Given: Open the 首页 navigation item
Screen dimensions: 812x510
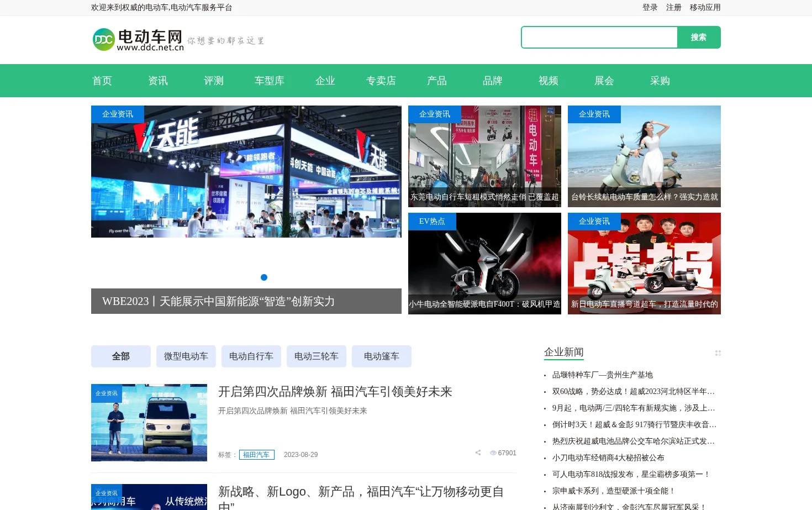Looking at the screenshot, I should click(x=102, y=81).
